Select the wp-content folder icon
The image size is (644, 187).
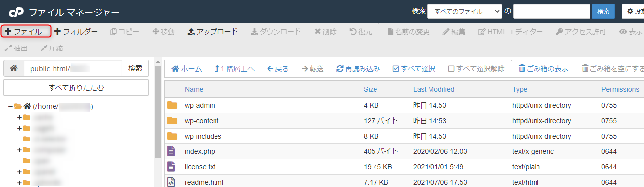click(172, 121)
